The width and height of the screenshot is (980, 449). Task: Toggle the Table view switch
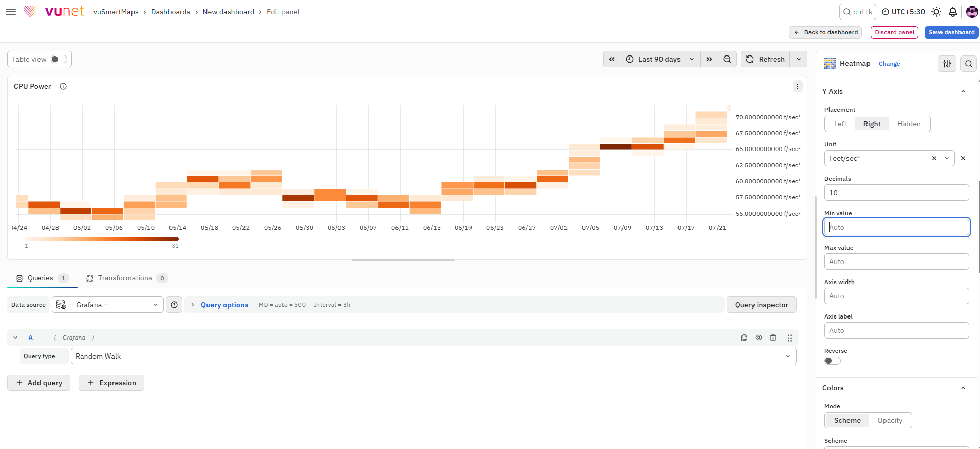pos(59,59)
